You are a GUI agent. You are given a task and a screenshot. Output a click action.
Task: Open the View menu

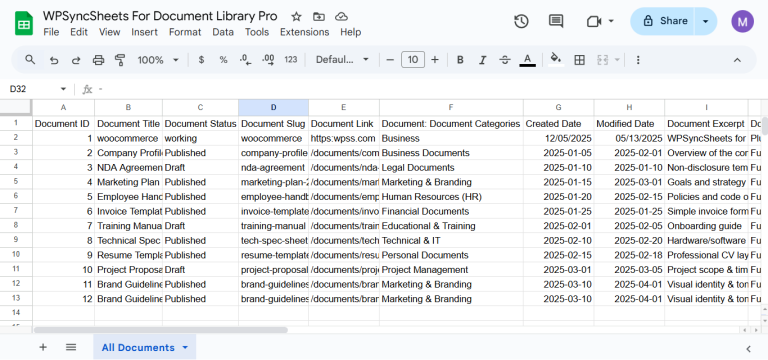click(110, 32)
